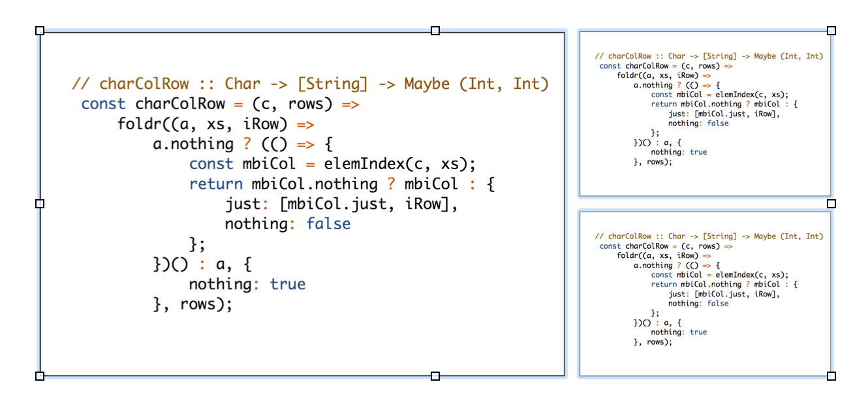The width and height of the screenshot is (868, 414).
Task: Click the middle-right selection resize handle
Action: [x=831, y=204]
